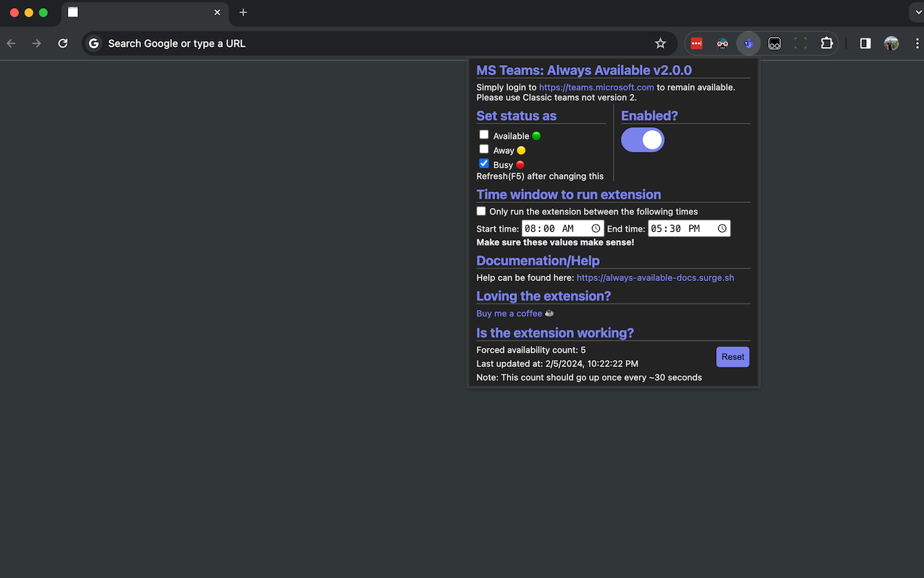The width and height of the screenshot is (924, 578).
Task: Uncheck the Busy status checkbox
Action: point(484,164)
